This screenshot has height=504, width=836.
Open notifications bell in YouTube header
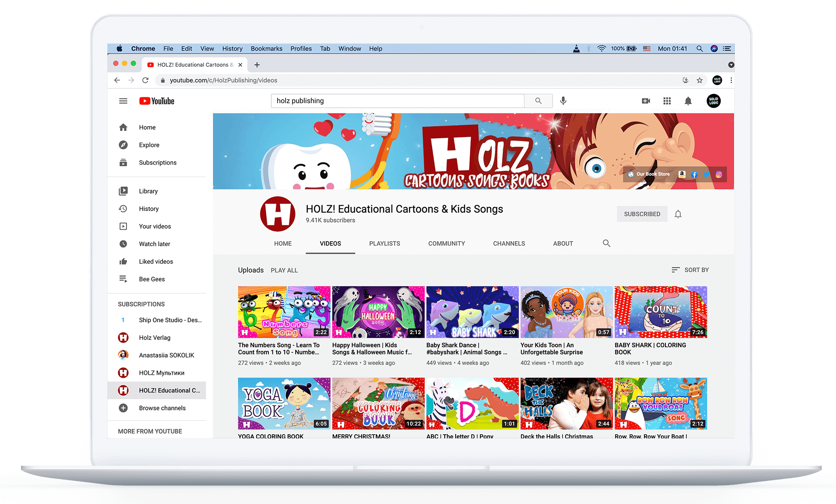click(688, 101)
